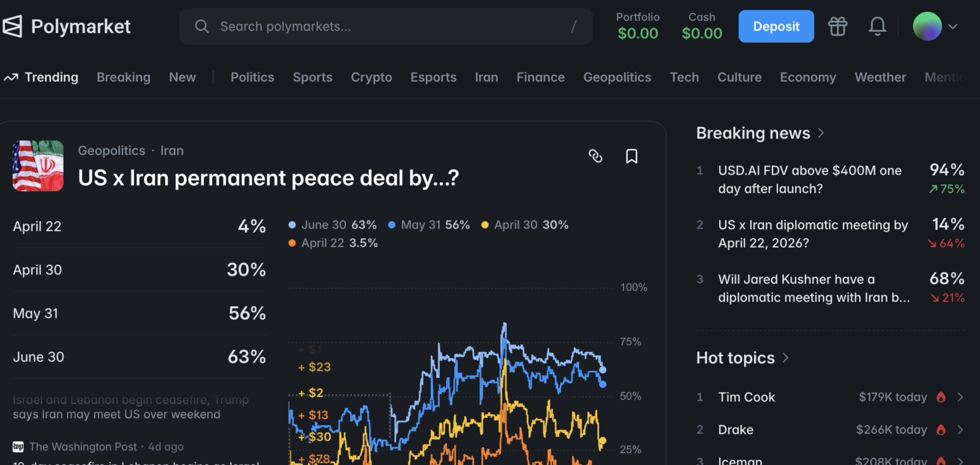Bookmark the US x Iran market
Screen dimensions: 980x465
[x=631, y=156]
